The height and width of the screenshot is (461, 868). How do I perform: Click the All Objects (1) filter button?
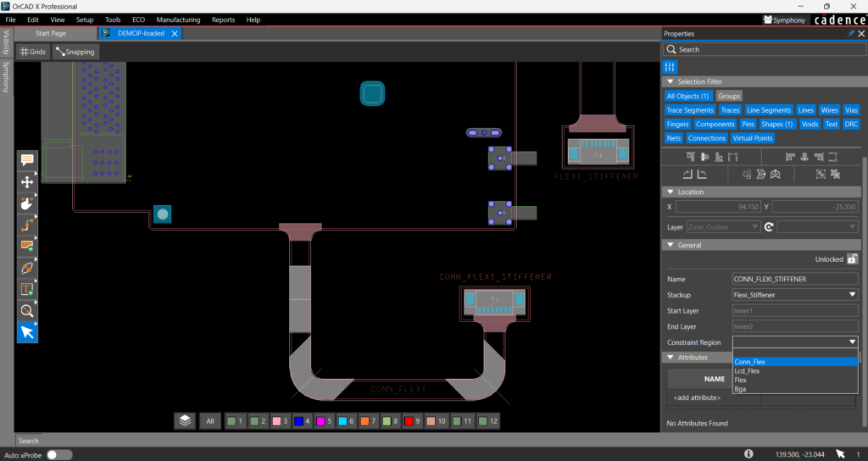coord(687,96)
